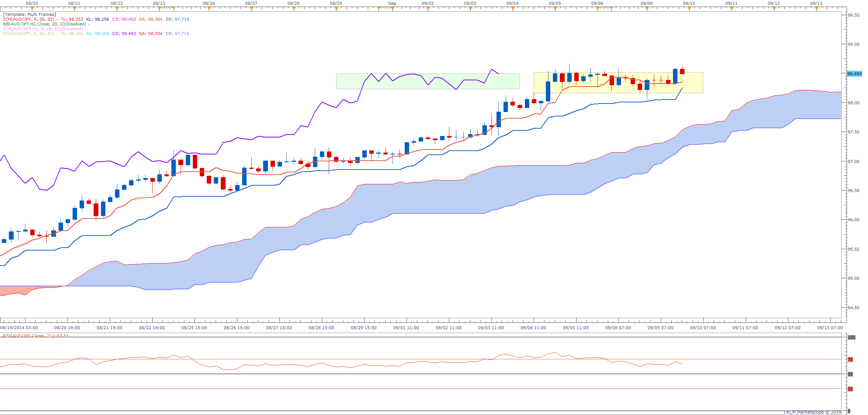Screen dimensions: 868x415
Task: Click the FXCM Marketscope copyright text
Action: (812, 412)
